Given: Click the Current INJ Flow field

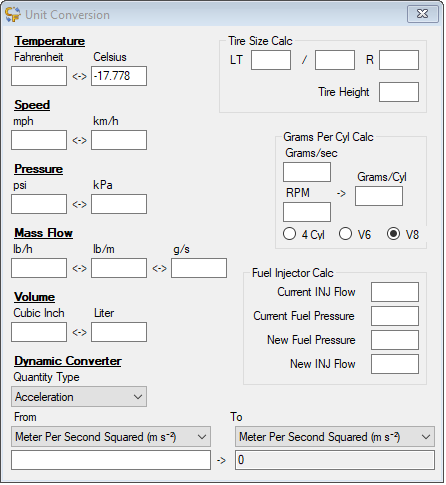Looking at the screenshot, I should [395, 292].
